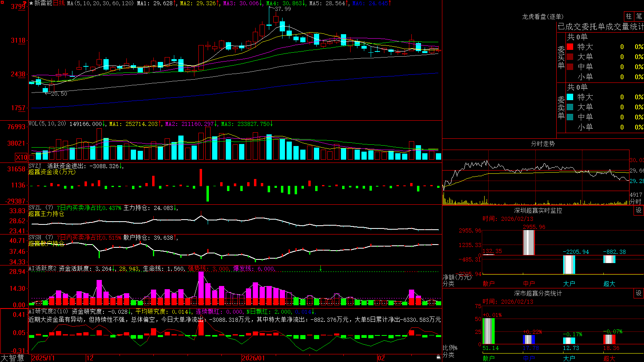Open 设 settings for 深市超赢分类统计
This screenshot has height=362, width=644.
click(x=639, y=293)
